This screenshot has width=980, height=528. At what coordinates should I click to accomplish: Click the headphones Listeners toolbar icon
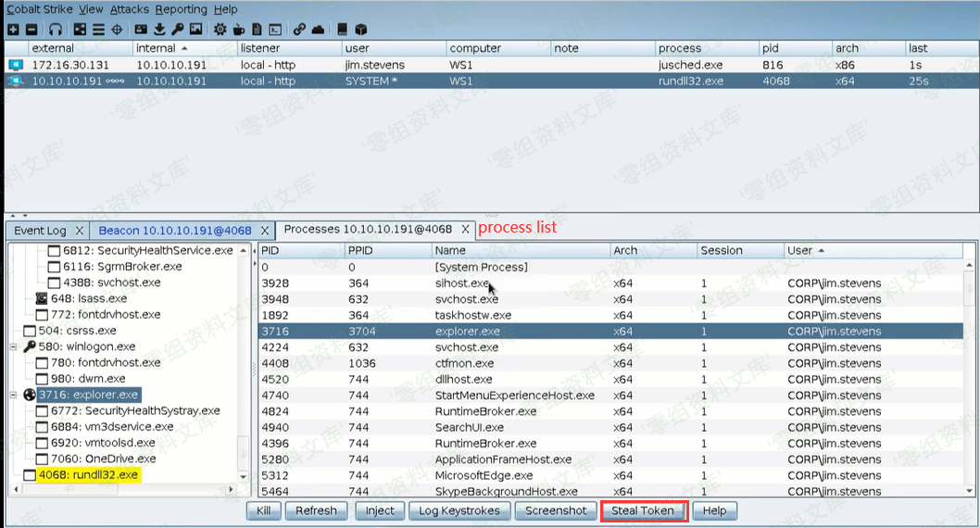[x=56, y=29]
